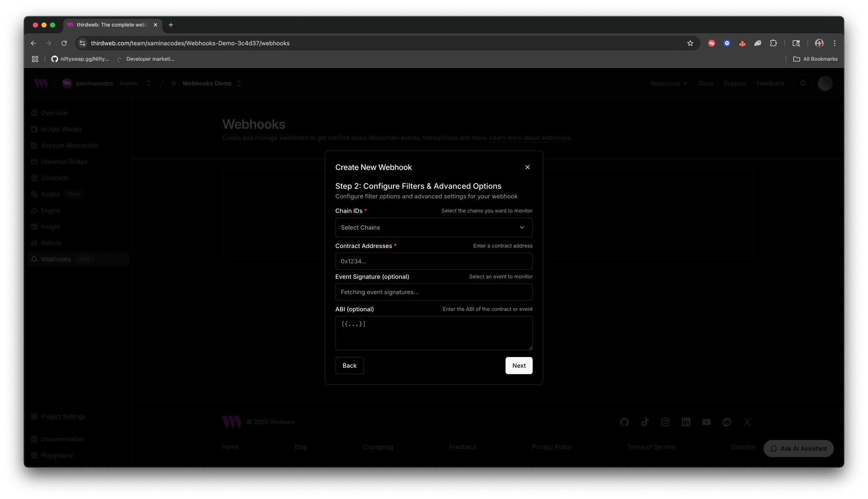Close the Create New Webhook dialog

pyautogui.click(x=528, y=167)
